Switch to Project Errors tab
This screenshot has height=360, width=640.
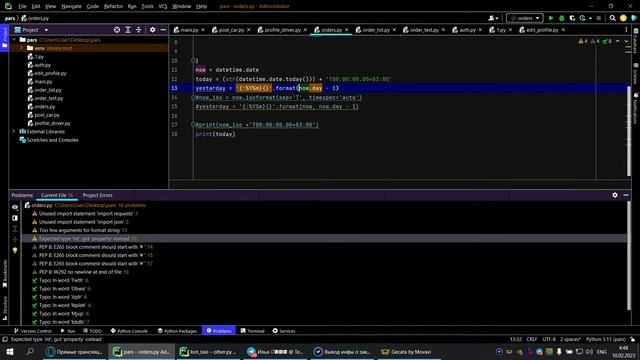point(98,195)
